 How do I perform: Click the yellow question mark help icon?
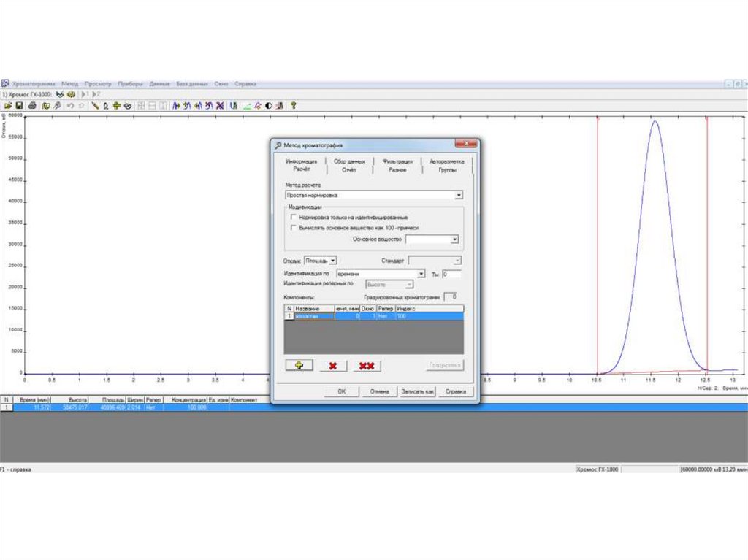[x=293, y=105]
